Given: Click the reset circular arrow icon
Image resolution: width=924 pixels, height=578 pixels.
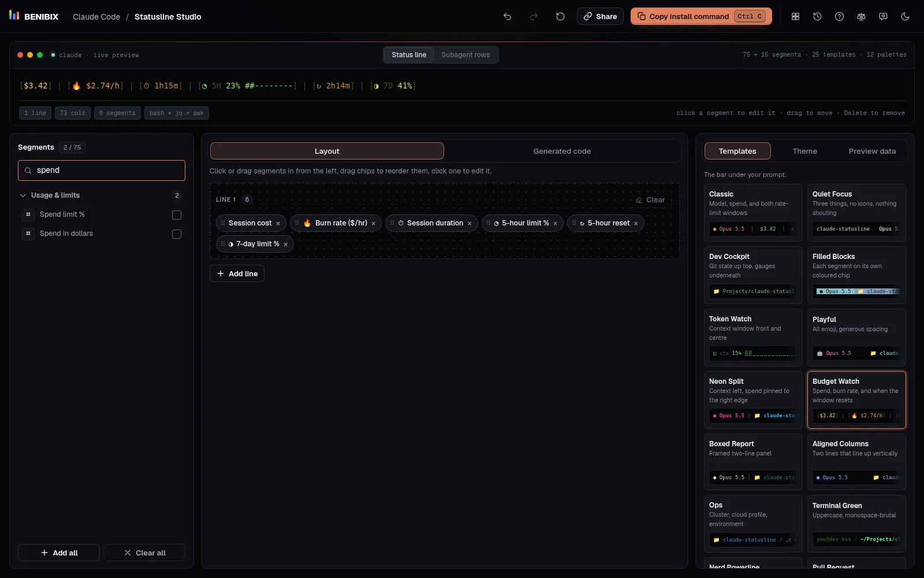Looking at the screenshot, I should 560,17.
